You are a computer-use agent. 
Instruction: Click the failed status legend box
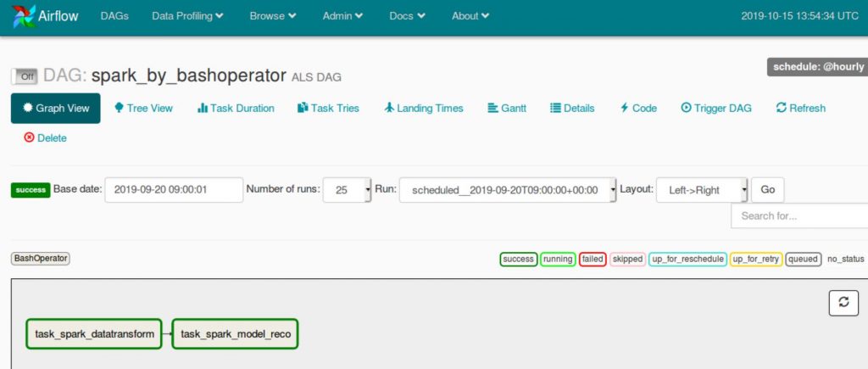[593, 259]
